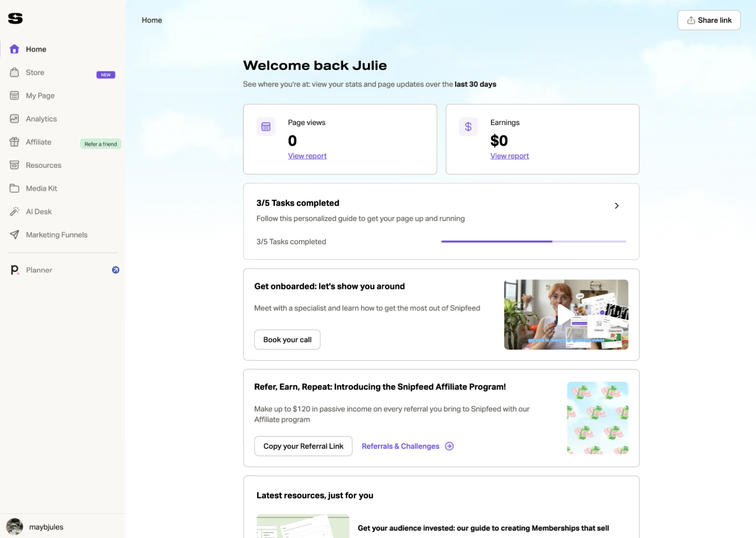Click the Planner external link arrow icon
756x538 pixels.
116,270
